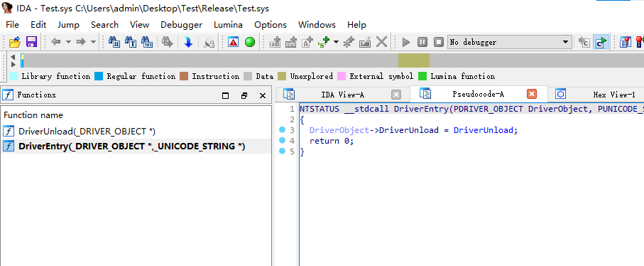Stop the debugger process

click(439, 42)
